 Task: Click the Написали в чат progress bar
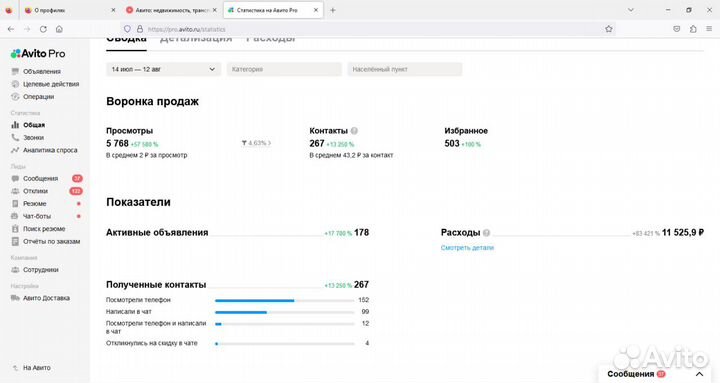pos(284,312)
